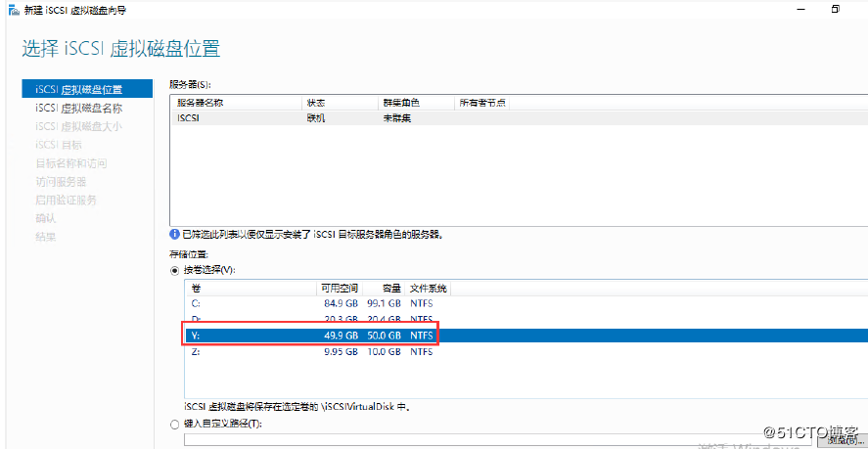Click the blue info icon below server list
868x449 pixels.
click(x=174, y=234)
